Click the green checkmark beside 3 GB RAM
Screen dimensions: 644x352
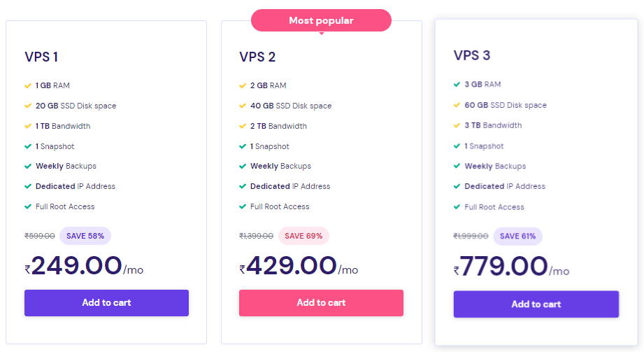[x=457, y=84]
